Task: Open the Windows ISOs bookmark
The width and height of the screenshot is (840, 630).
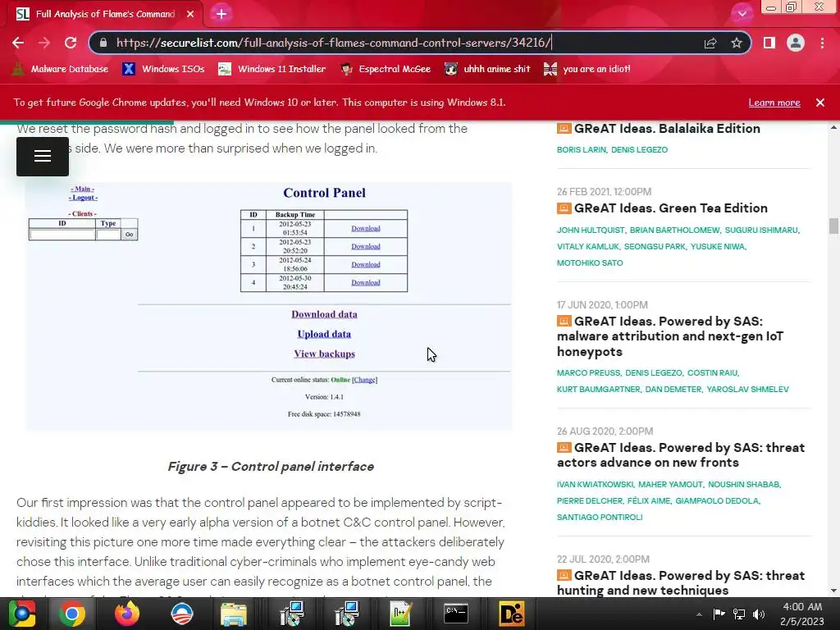Action: pos(163,69)
